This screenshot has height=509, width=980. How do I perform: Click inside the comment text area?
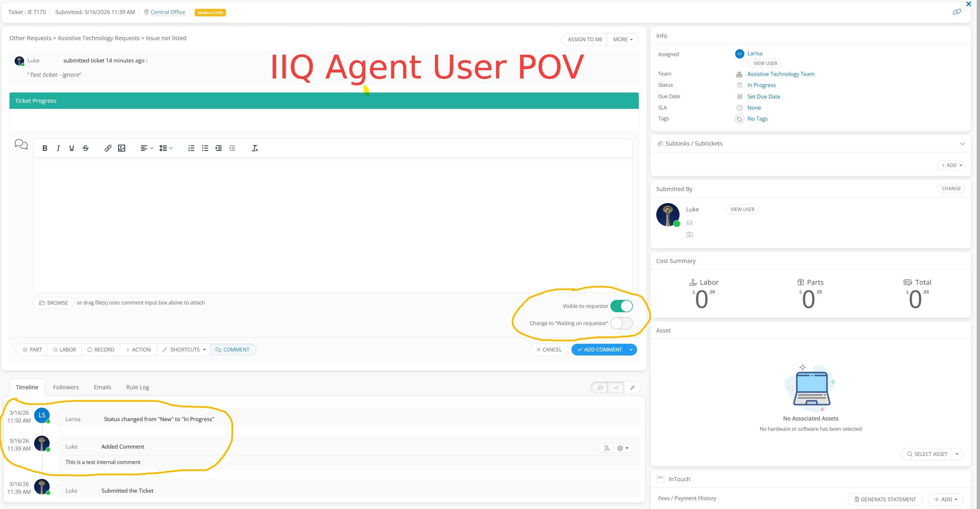[333, 224]
